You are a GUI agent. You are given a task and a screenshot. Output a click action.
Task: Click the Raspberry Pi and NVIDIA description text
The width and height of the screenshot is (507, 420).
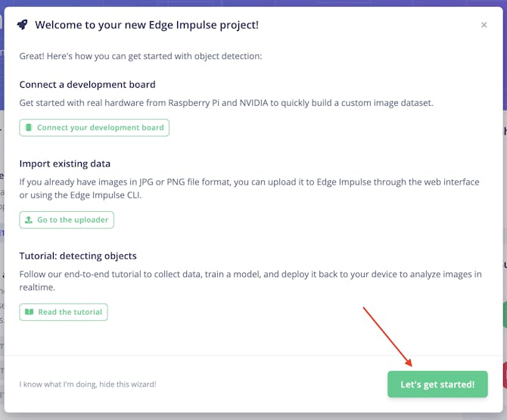[226, 103]
